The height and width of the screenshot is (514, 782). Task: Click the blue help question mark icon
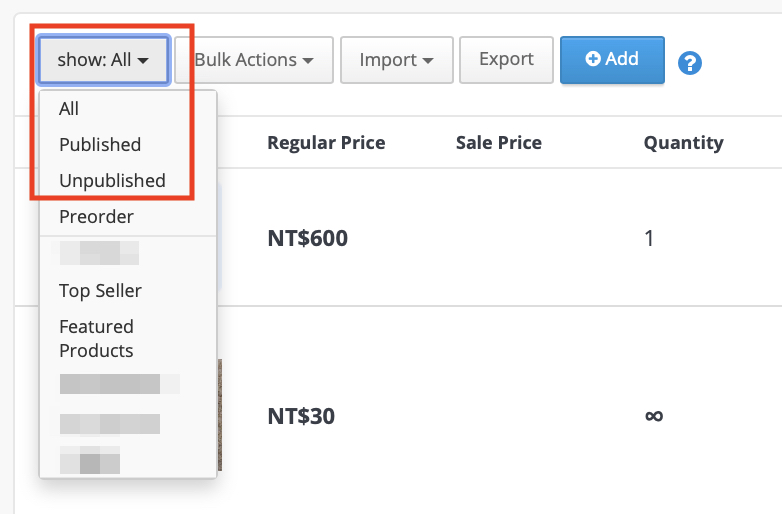(x=690, y=63)
